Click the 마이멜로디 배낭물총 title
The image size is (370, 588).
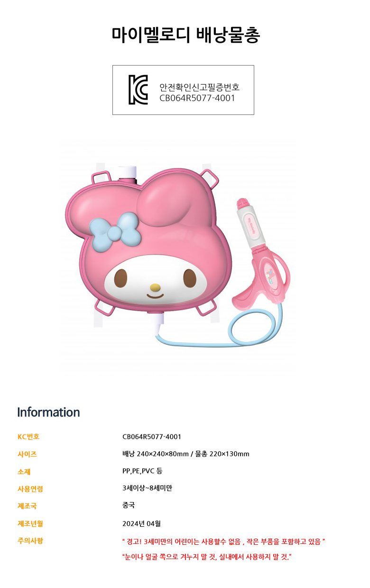click(x=185, y=35)
